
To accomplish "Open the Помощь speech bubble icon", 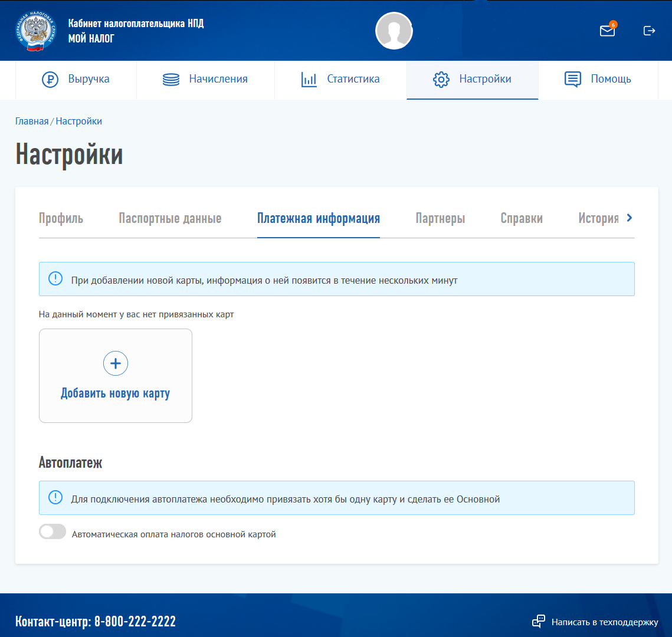I will click(x=573, y=78).
